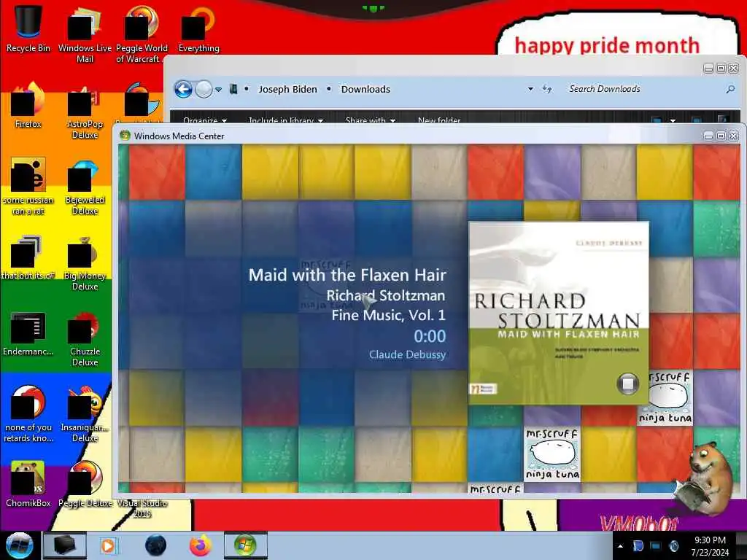Select the mr.scruff ninja tuna album tile
Viewport: 747px width, 560px height.
click(x=553, y=454)
